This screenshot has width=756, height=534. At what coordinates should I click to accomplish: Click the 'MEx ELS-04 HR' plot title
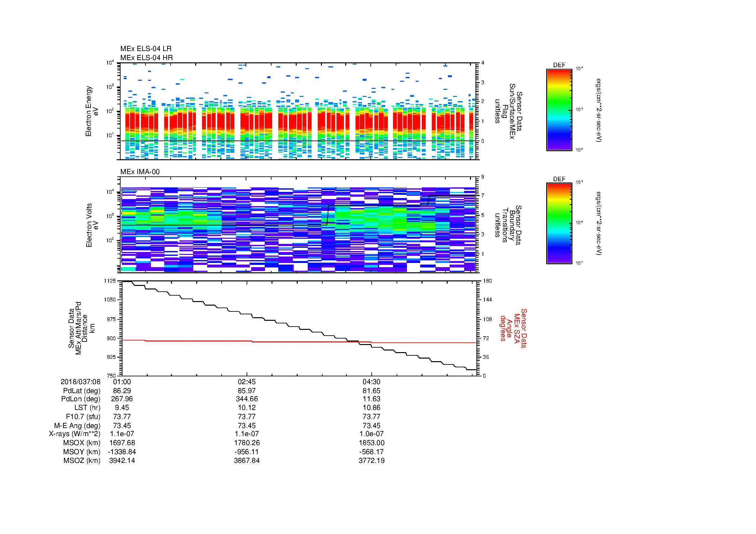click(x=146, y=58)
